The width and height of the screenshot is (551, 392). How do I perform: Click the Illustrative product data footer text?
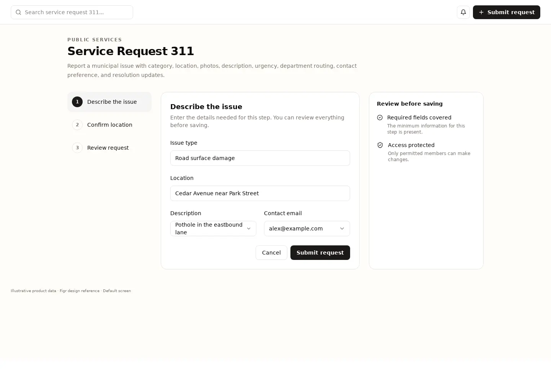[x=71, y=291]
